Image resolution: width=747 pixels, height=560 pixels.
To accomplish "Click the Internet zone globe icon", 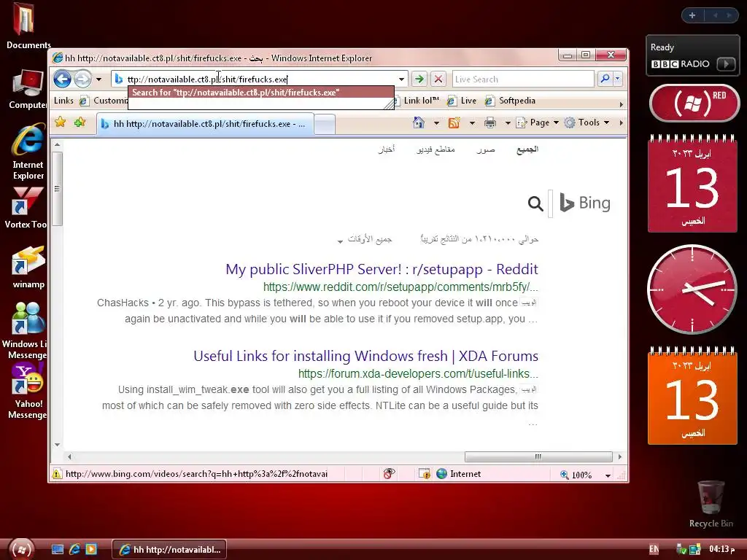I will point(441,474).
